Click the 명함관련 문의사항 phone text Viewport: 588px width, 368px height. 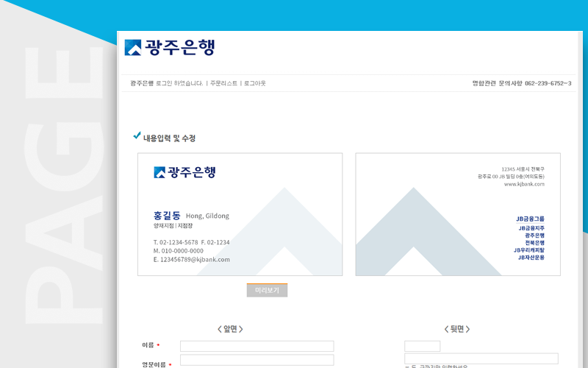pos(522,83)
